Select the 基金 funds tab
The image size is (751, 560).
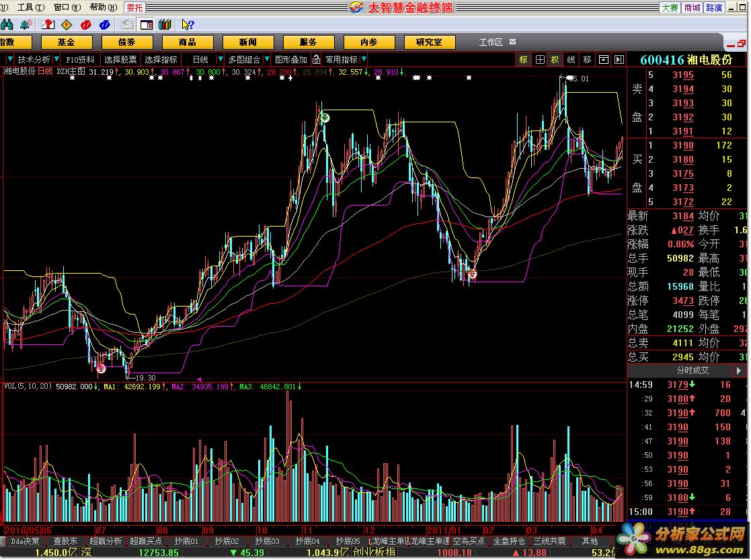(x=66, y=42)
